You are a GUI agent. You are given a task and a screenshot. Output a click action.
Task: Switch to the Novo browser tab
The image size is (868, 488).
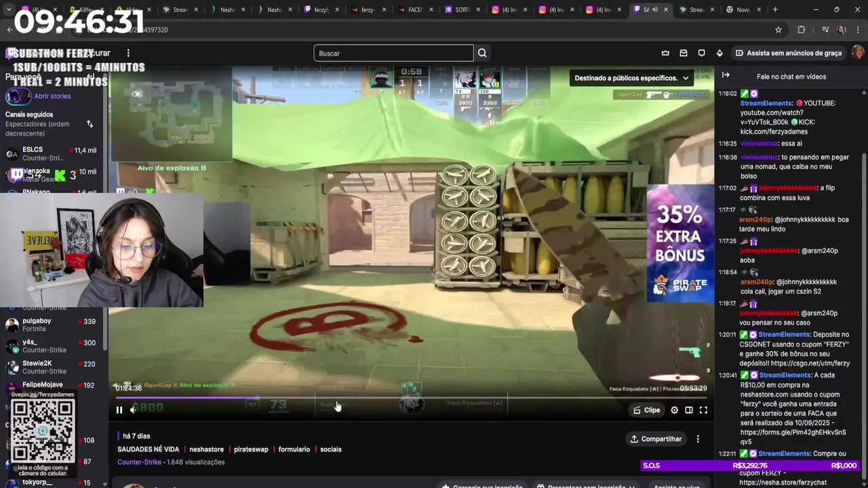click(x=743, y=9)
